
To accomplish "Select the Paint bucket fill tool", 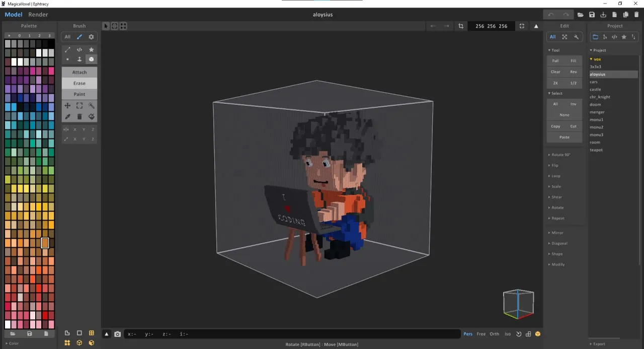I will [x=91, y=116].
